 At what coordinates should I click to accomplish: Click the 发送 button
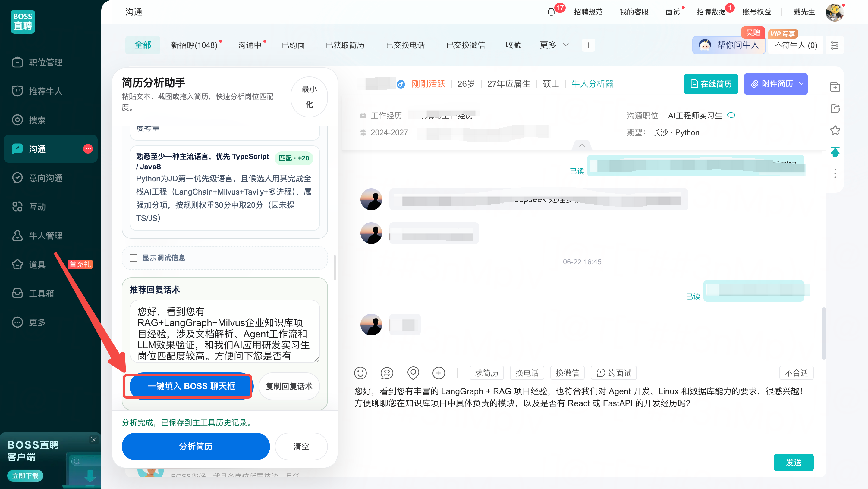(794, 463)
